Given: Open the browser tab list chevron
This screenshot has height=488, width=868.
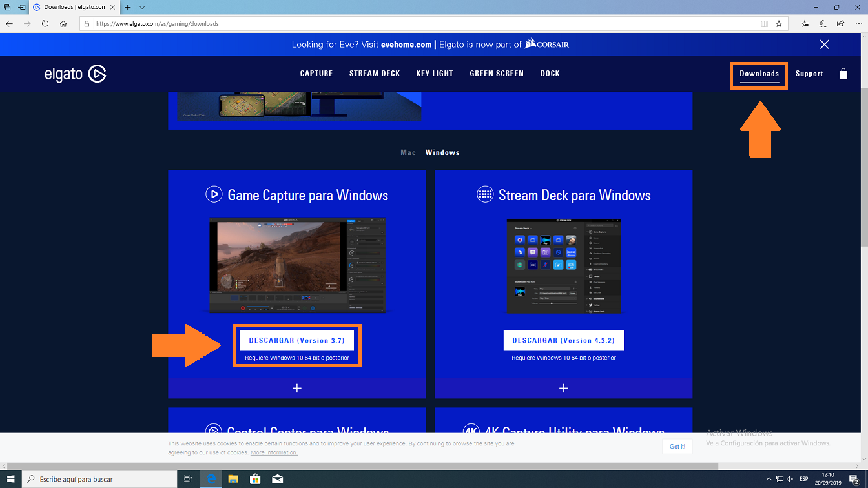Looking at the screenshot, I should pyautogui.click(x=142, y=7).
